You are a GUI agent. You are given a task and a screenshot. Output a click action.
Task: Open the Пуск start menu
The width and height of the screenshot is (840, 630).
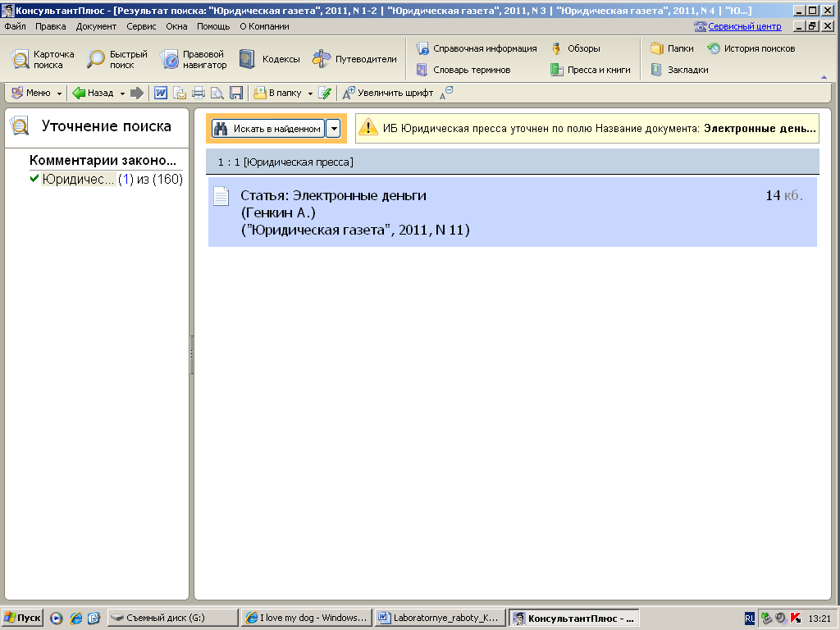click(22, 618)
